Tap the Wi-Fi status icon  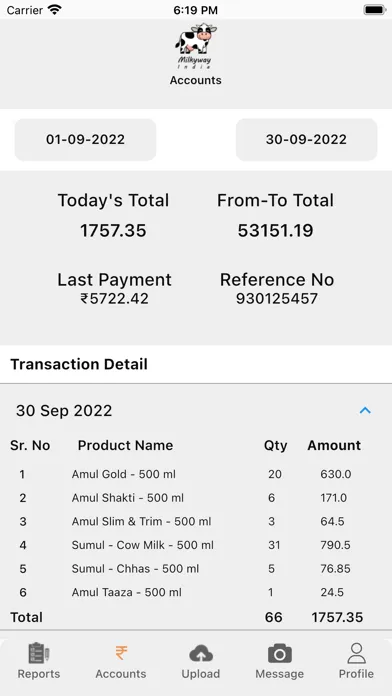pyautogui.click(x=55, y=9)
